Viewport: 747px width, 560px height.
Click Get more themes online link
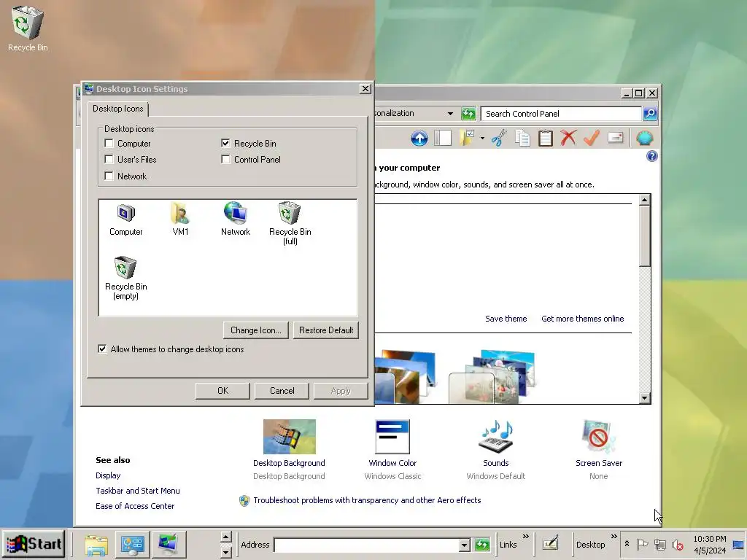(583, 319)
